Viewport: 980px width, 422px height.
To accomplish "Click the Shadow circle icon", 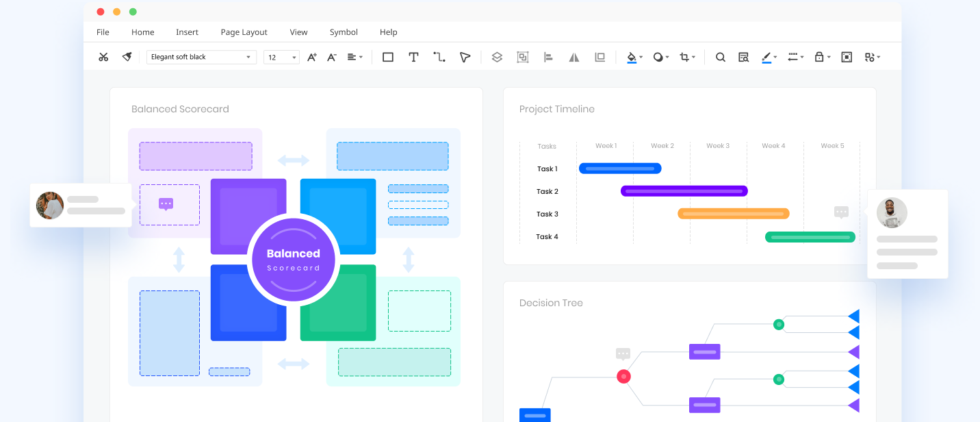I will point(658,58).
